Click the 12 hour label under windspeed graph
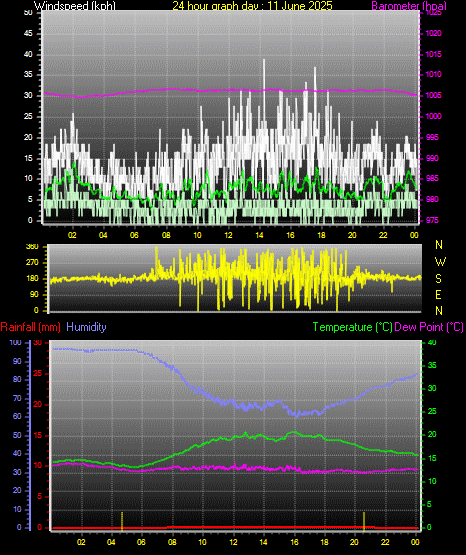 point(228,235)
